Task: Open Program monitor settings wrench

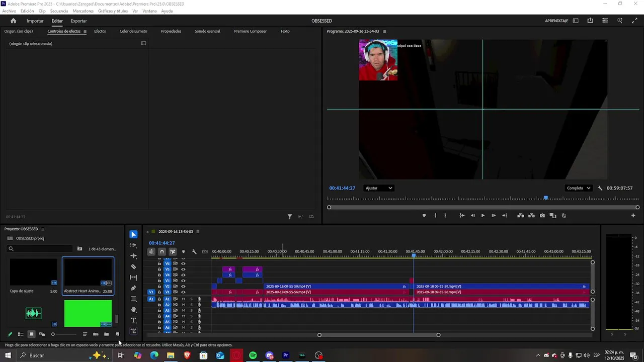Action: 600,188
